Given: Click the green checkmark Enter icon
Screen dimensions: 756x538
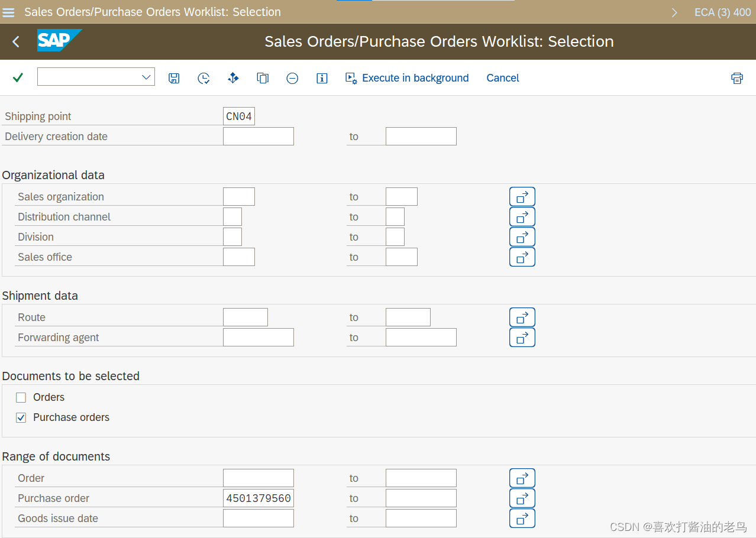Looking at the screenshot, I should click(x=18, y=77).
